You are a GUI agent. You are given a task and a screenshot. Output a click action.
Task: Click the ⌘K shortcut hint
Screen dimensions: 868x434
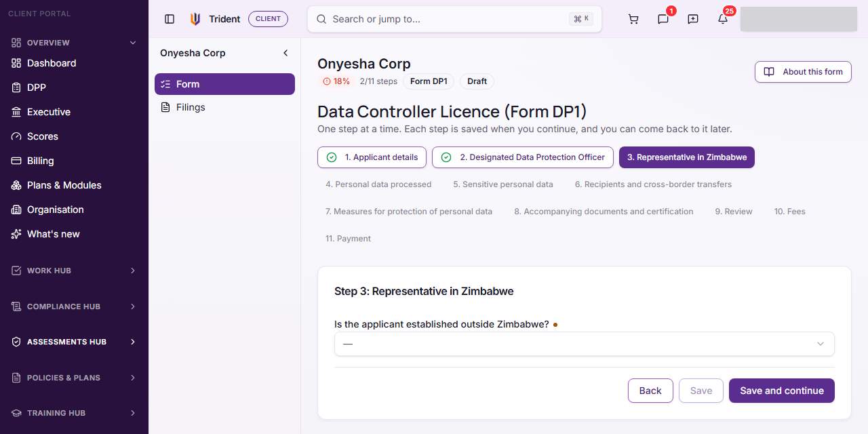(x=581, y=19)
